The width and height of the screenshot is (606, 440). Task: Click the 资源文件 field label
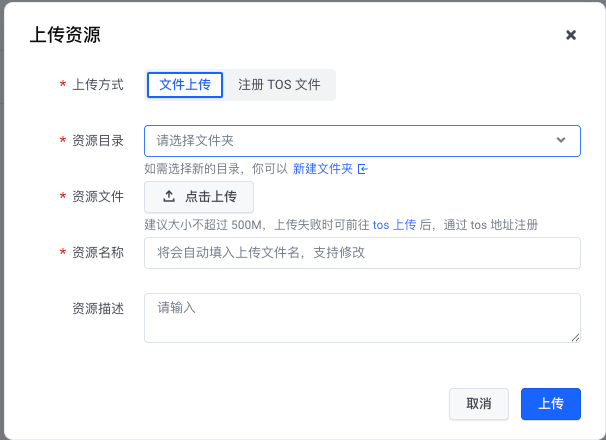coord(98,197)
